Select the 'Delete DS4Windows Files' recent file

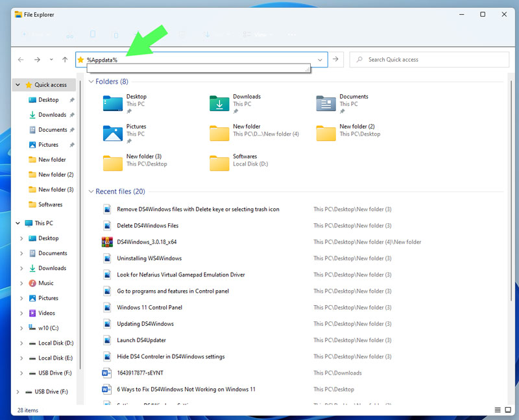click(148, 225)
